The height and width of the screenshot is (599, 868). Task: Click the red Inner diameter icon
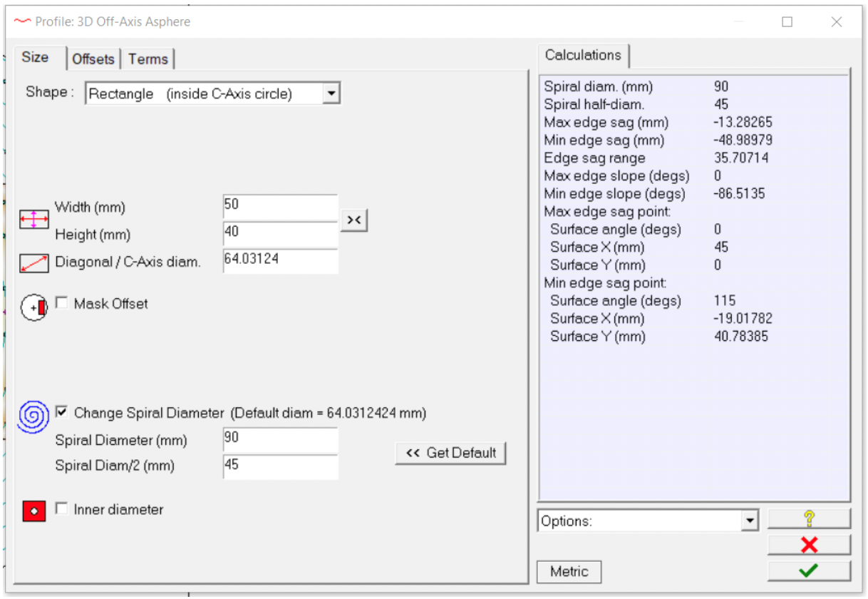(34, 511)
